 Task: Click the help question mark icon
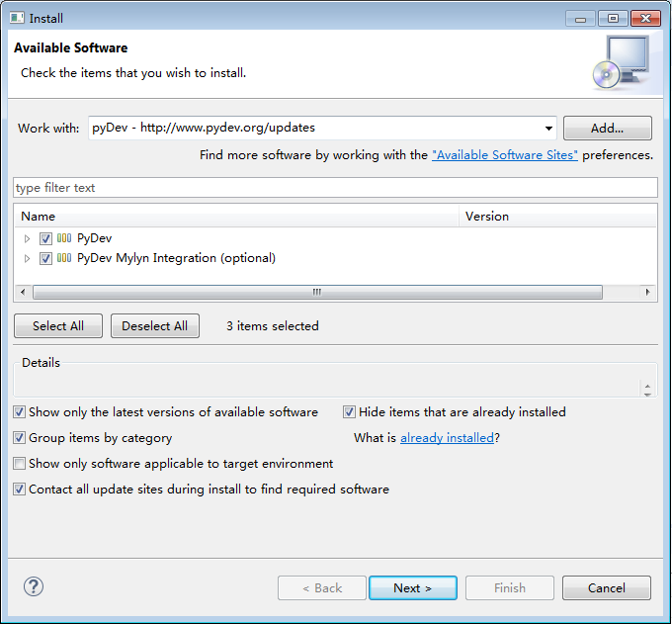tap(33, 586)
